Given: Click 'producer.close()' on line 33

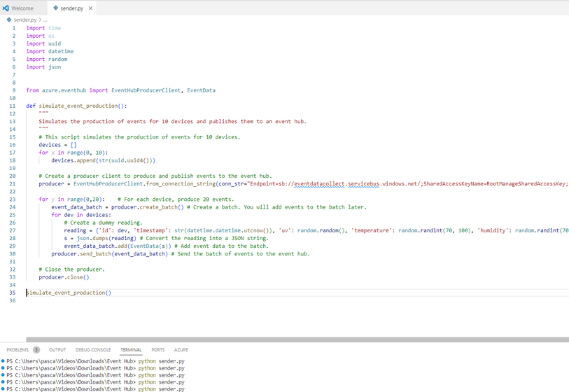Looking at the screenshot, I should coord(64,277).
